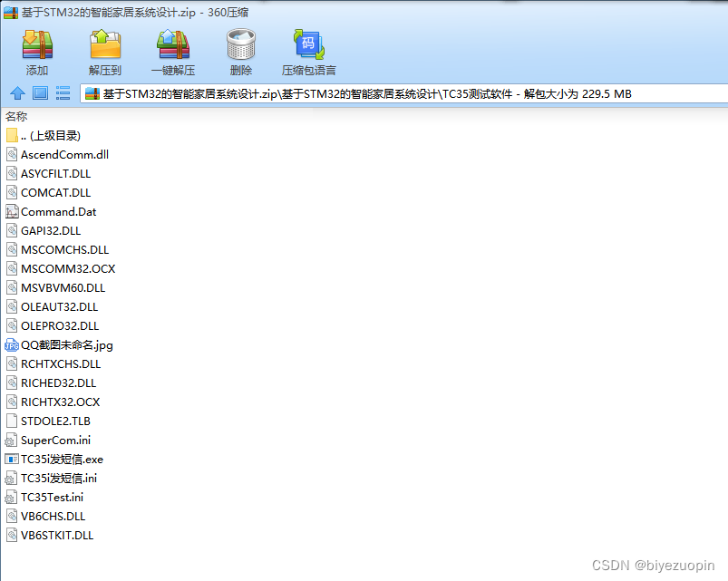Click the file name STDOLE2.TLB
The width and height of the screenshot is (728, 581).
pyautogui.click(x=55, y=421)
